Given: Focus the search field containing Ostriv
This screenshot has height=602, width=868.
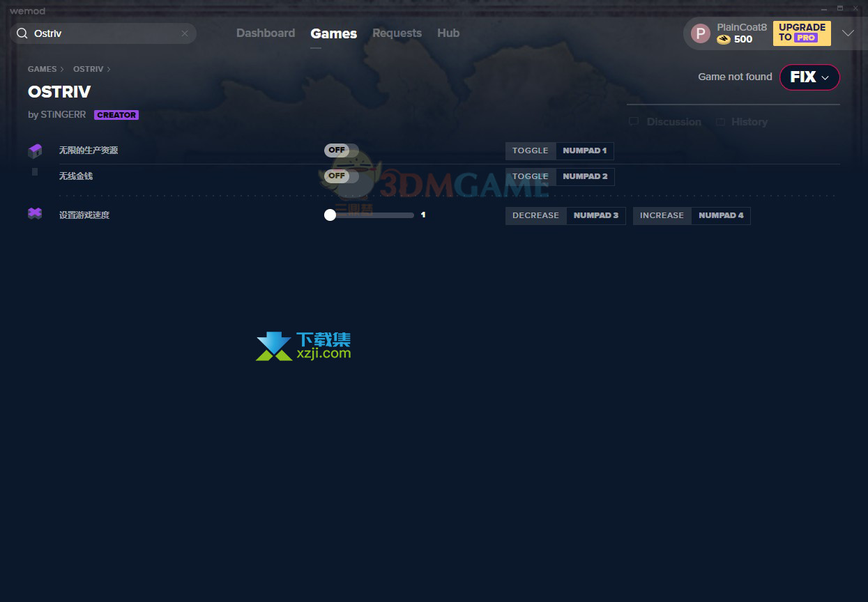Looking at the screenshot, I should click(x=103, y=33).
